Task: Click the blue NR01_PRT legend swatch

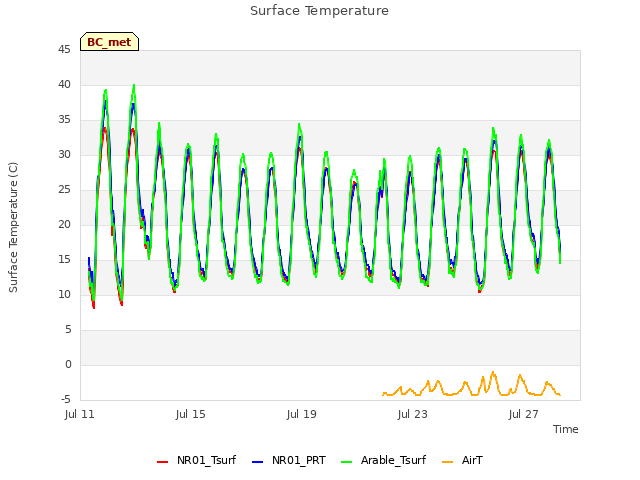Action: pos(258,462)
